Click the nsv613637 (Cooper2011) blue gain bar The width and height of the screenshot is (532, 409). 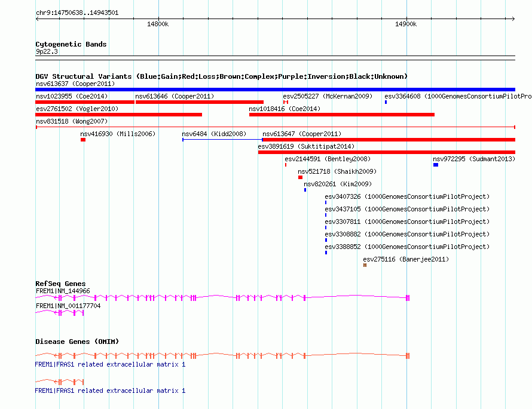click(x=275, y=90)
